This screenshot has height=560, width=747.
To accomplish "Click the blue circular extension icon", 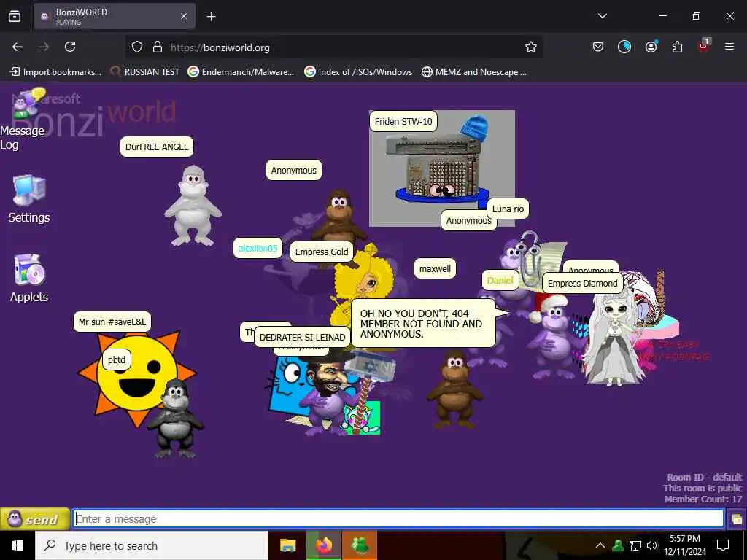I will click(624, 47).
